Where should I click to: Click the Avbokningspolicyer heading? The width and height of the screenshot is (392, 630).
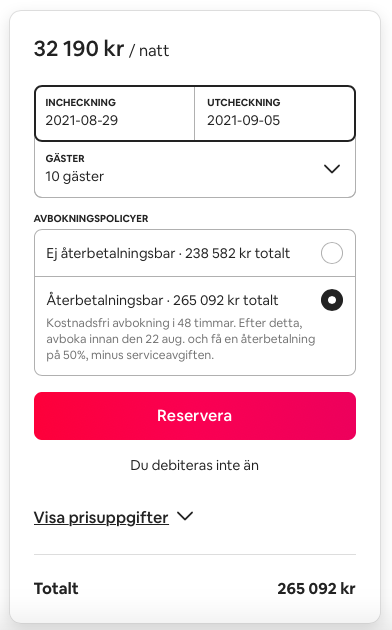91,219
